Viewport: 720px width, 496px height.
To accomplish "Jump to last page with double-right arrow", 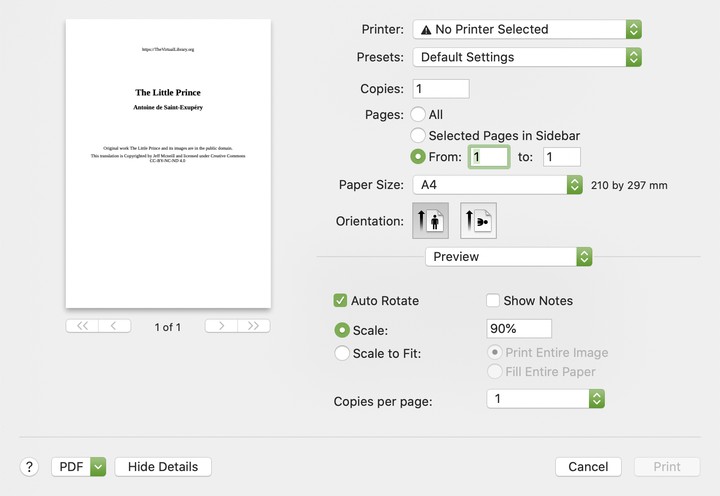I will (x=253, y=326).
